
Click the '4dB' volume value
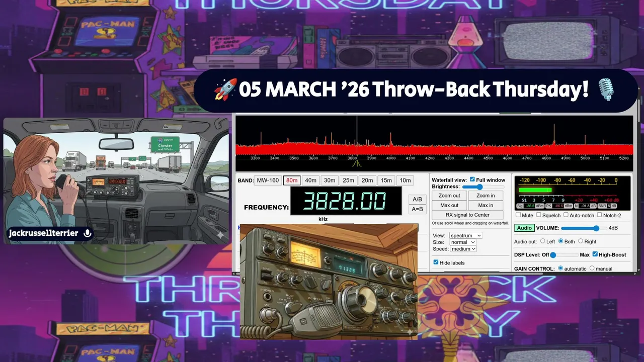(613, 228)
